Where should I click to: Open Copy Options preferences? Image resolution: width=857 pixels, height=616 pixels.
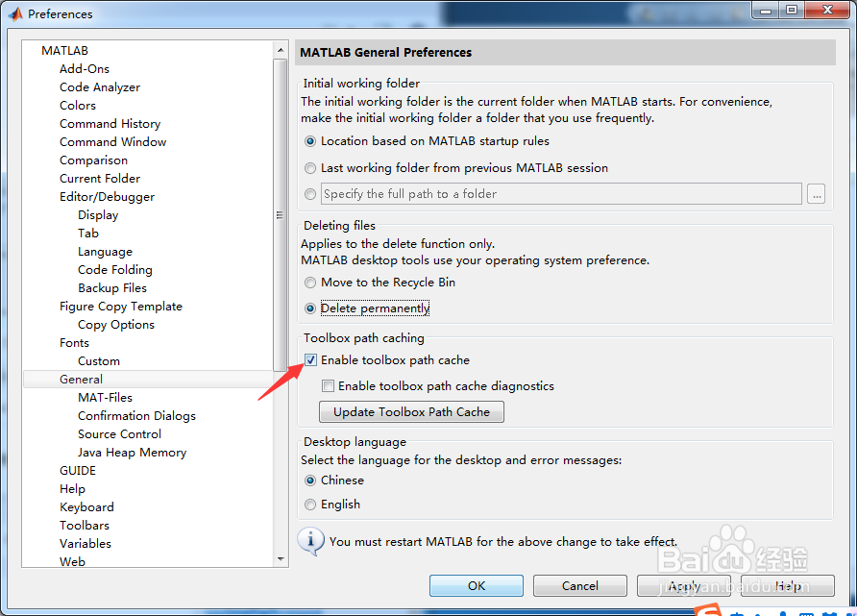pyautogui.click(x=116, y=325)
